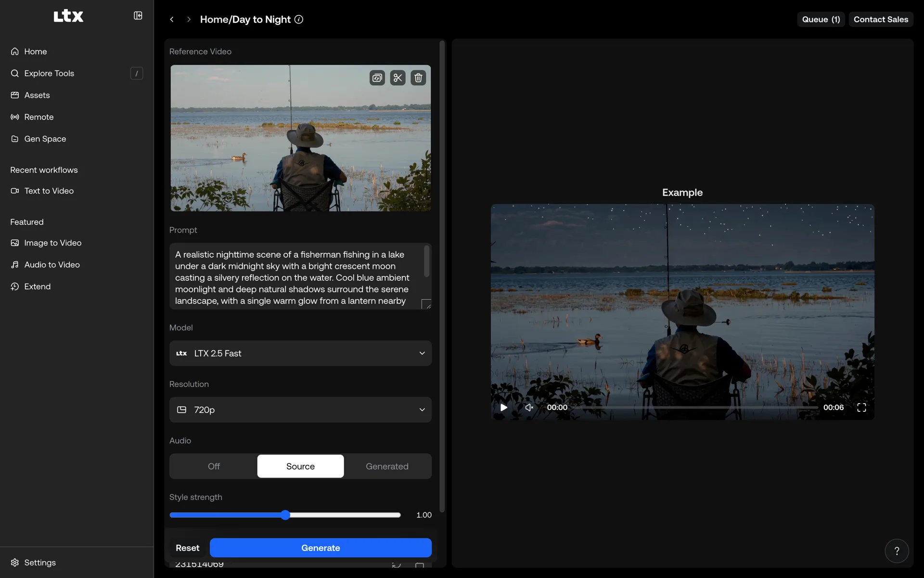
Task: Open the LTX 2.5 Fast model dropdown
Action: point(300,353)
